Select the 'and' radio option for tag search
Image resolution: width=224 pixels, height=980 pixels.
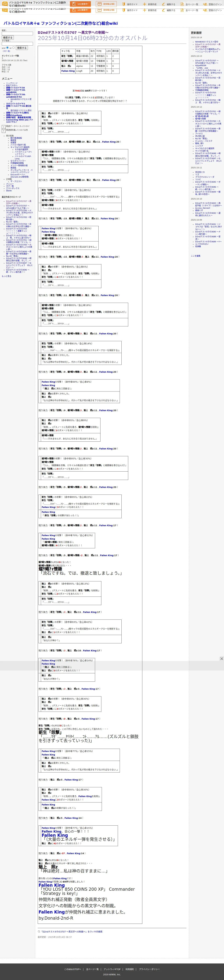[x=8, y=48]
